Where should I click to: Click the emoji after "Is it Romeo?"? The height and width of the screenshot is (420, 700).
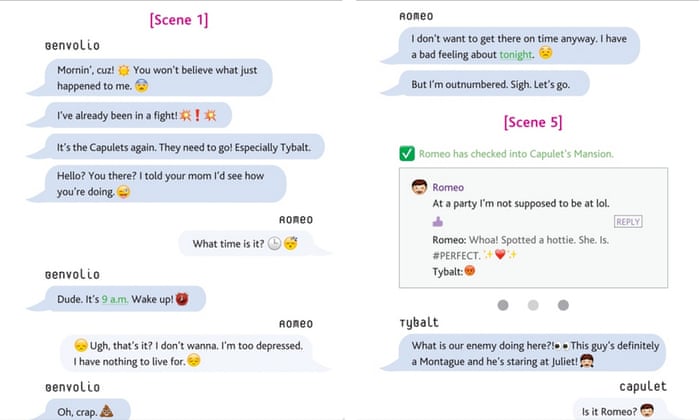pos(647,410)
